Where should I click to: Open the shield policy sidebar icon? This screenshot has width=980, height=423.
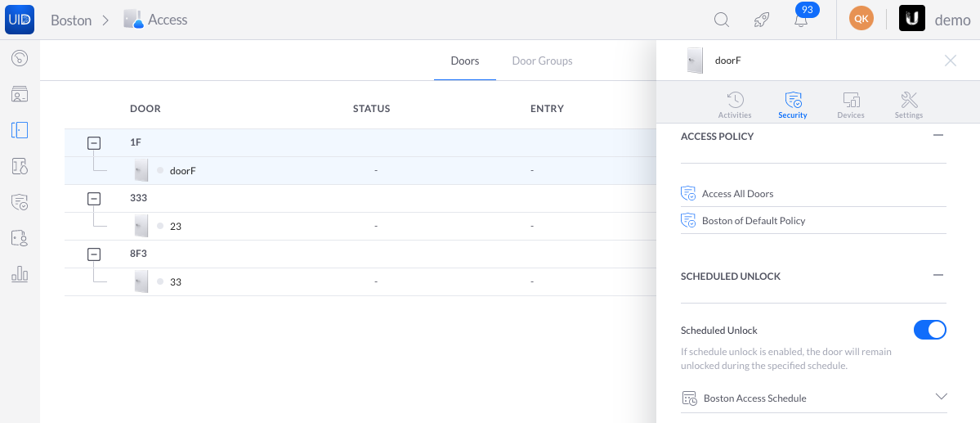tap(20, 202)
